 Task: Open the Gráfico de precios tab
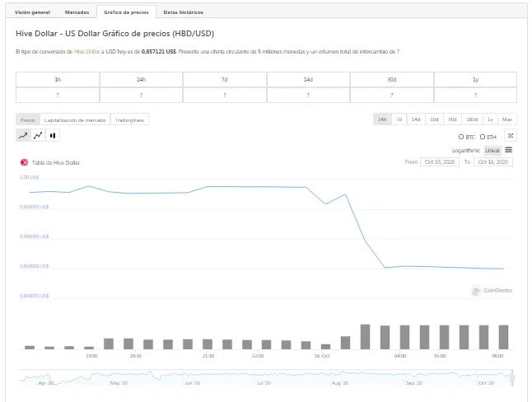tap(126, 12)
